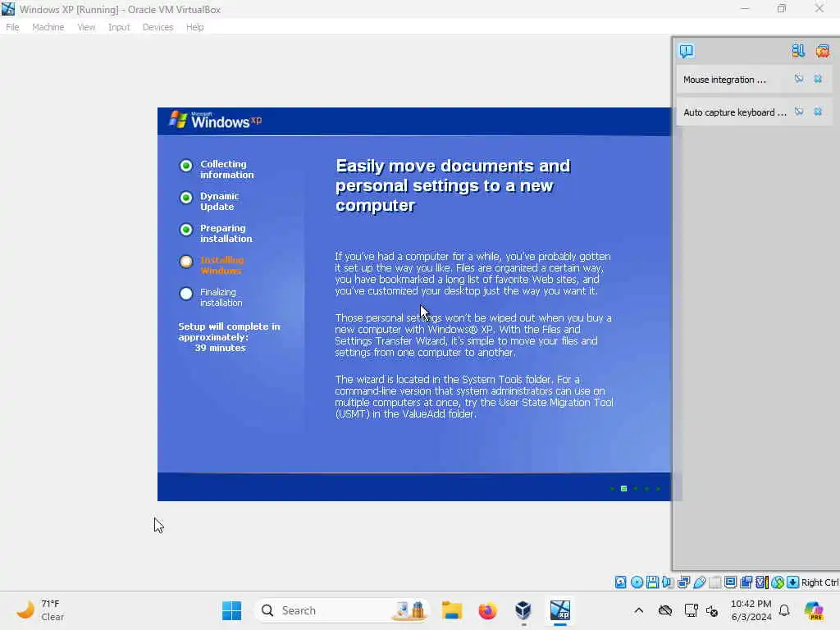Image resolution: width=840 pixels, height=630 pixels.
Task: Click the mouse integration status icon
Action: click(x=778, y=582)
